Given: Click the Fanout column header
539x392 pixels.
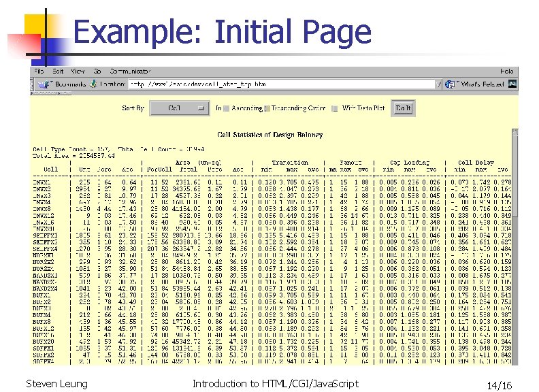Looking at the screenshot, I should coord(350,162).
